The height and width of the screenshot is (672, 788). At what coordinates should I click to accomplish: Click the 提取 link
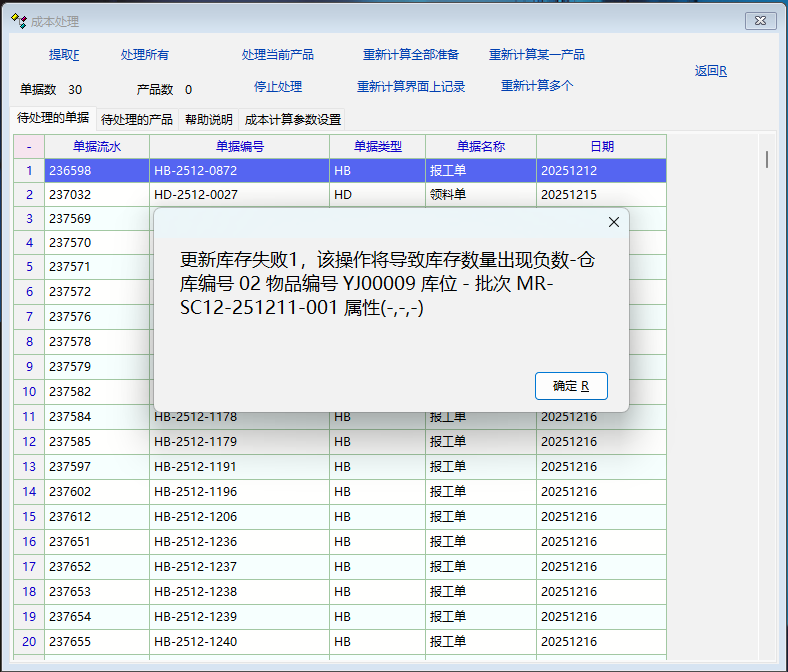[x=64, y=55]
